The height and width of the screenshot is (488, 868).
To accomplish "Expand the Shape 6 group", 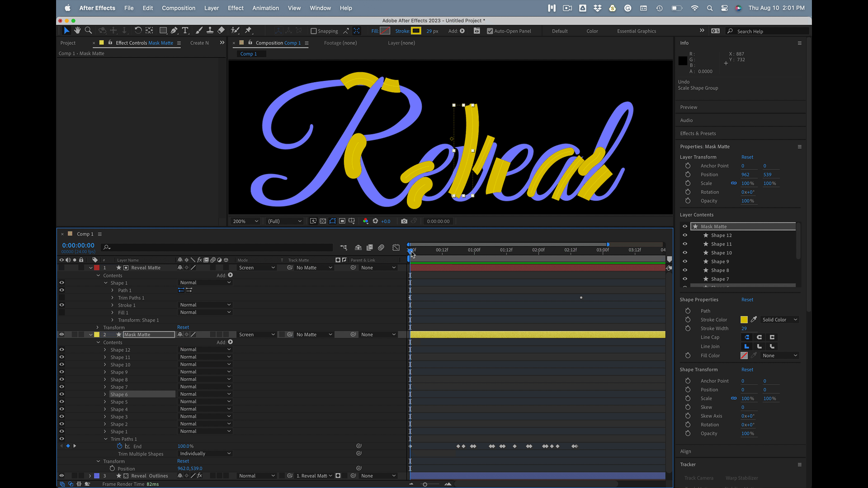I will coord(105,394).
